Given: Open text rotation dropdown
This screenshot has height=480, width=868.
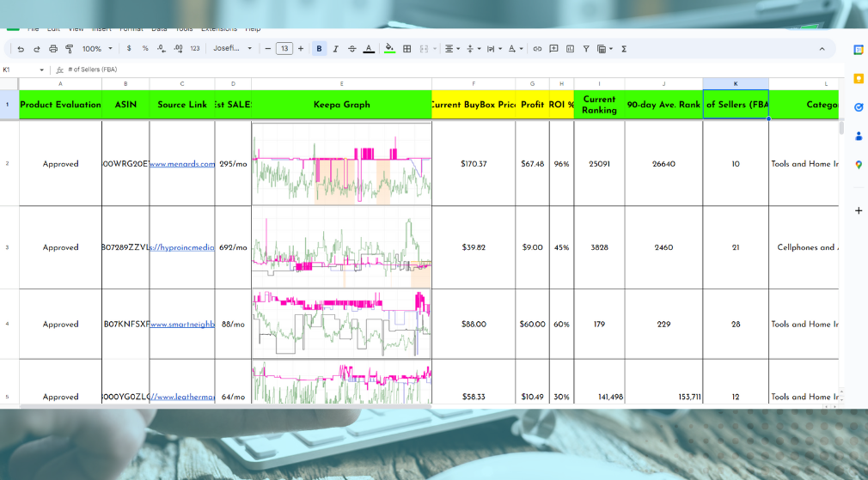Looking at the screenshot, I should point(515,49).
